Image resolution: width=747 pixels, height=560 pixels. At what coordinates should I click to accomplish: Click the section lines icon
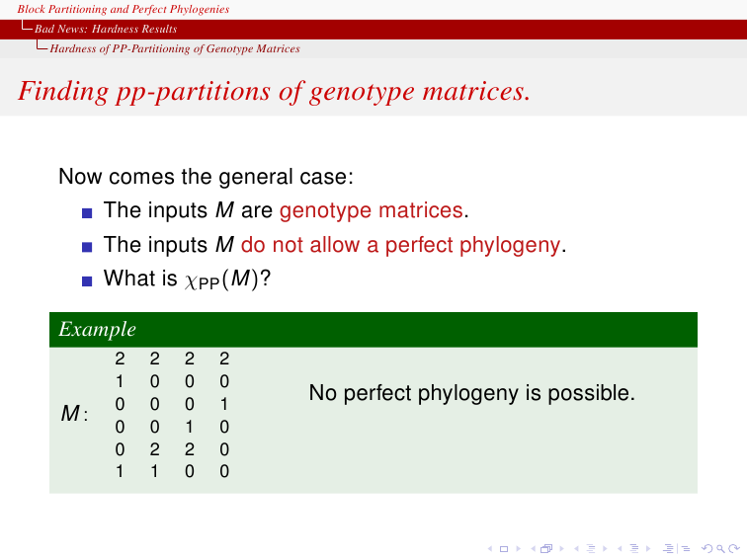coord(634,548)
